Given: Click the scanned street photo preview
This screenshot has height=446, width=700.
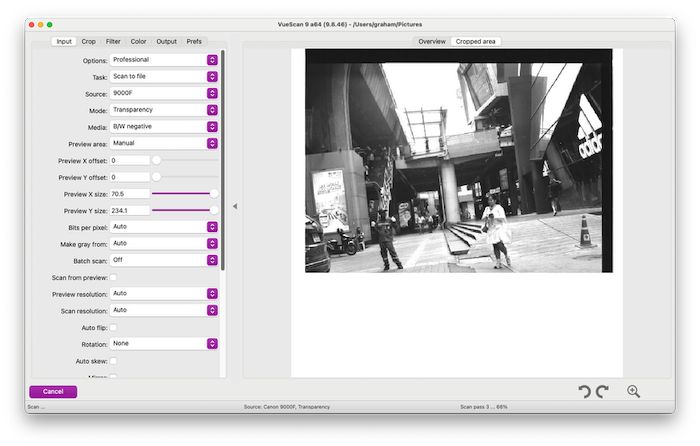Looking at the screenshot, I should pyautogui.click(x=459, y=161).
